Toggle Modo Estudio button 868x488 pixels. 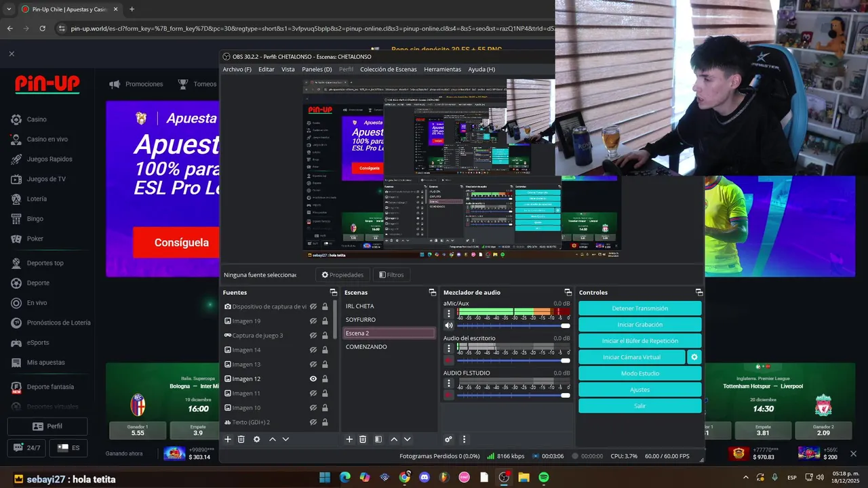point(639,373)
